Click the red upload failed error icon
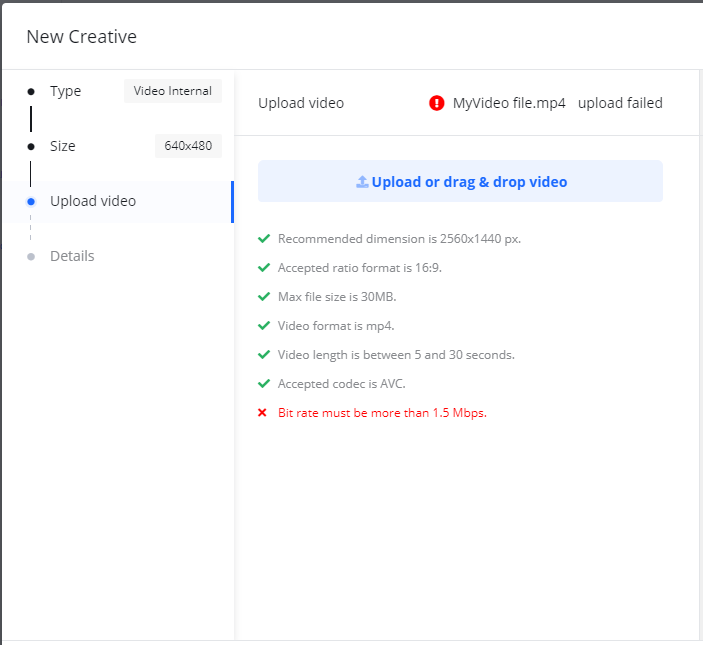 pyautogui.click(x=436, y=103)
